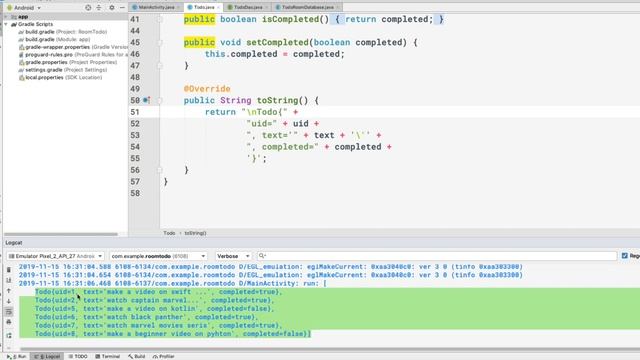Viewport: 640px width, 360px height.
Task: Open the Emulator Pixel_2_API_27 device dropdown
Action: pyautogui.click(x=56, y=256)
